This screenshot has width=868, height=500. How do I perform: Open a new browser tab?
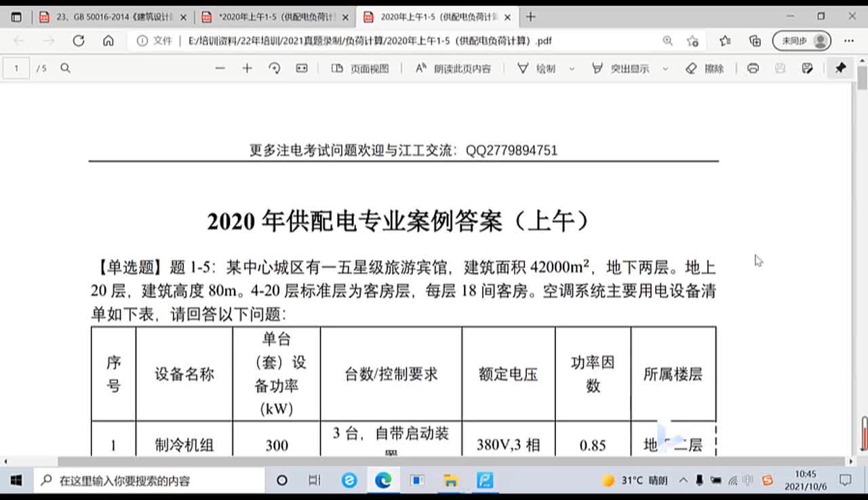(531, 17)
